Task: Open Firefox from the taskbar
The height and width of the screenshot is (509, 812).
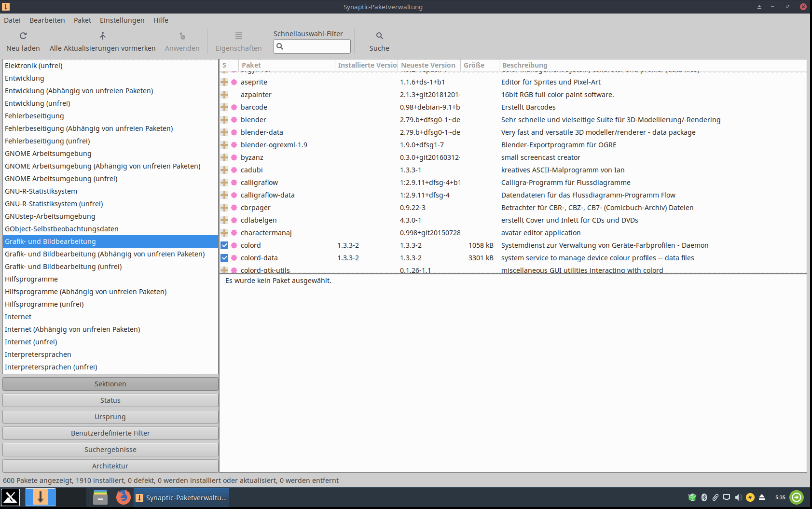Action: point(124,497)
